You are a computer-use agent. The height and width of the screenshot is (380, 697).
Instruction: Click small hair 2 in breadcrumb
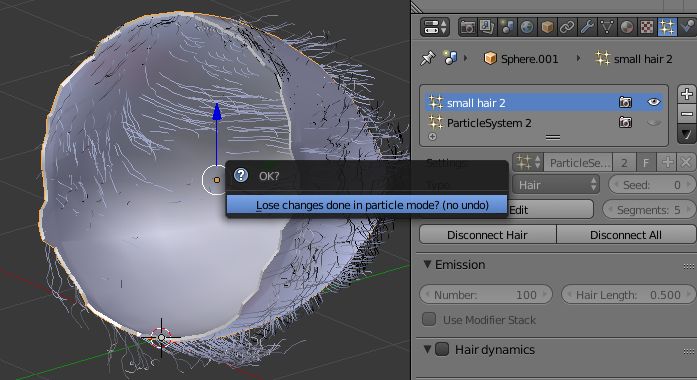(634, 59)
